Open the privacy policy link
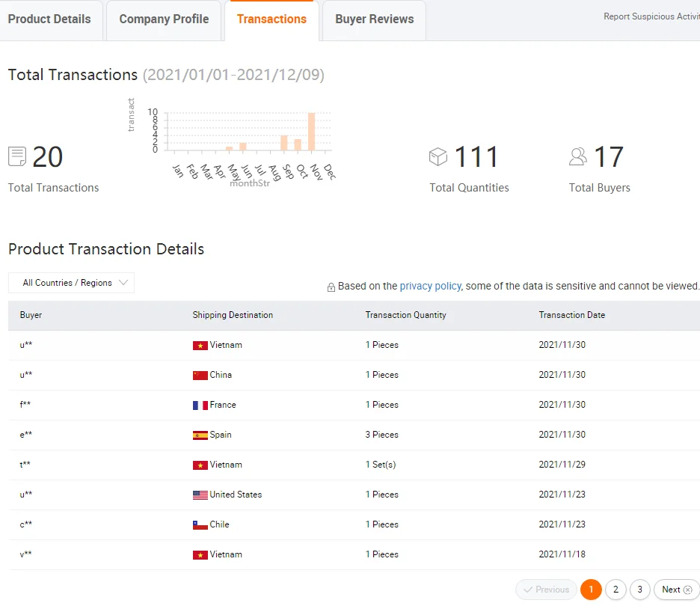The height and width of the screenshot is (609, 700). click(x=430, y=286)
